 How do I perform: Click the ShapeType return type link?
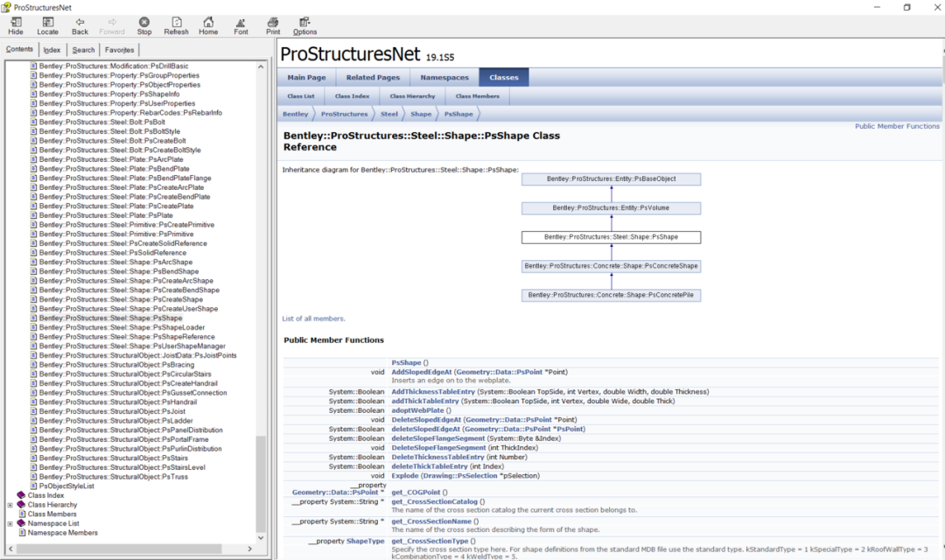tap(365, 542)
